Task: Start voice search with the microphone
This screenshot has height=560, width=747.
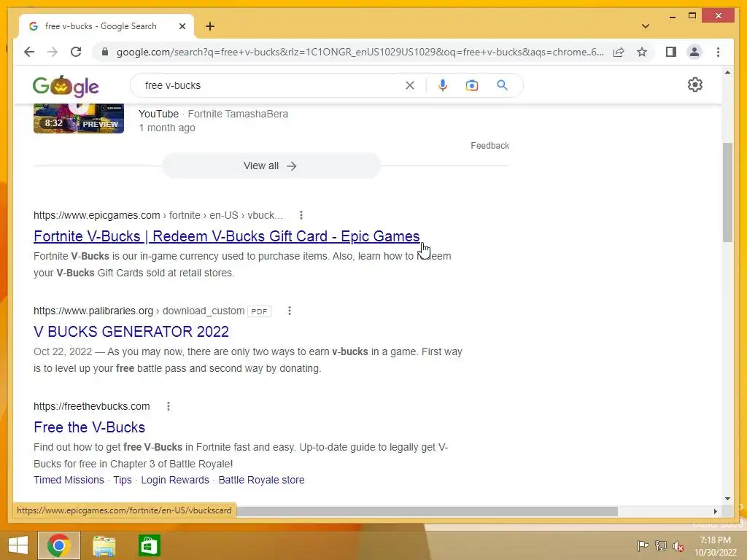Action: point(443,85)
